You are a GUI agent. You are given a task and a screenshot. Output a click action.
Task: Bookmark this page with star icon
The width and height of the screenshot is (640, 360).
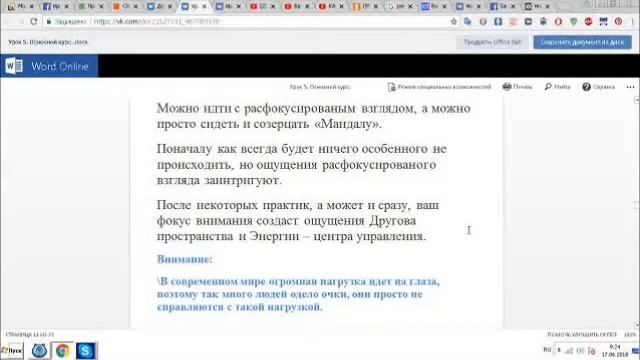(x=453, y=22)
